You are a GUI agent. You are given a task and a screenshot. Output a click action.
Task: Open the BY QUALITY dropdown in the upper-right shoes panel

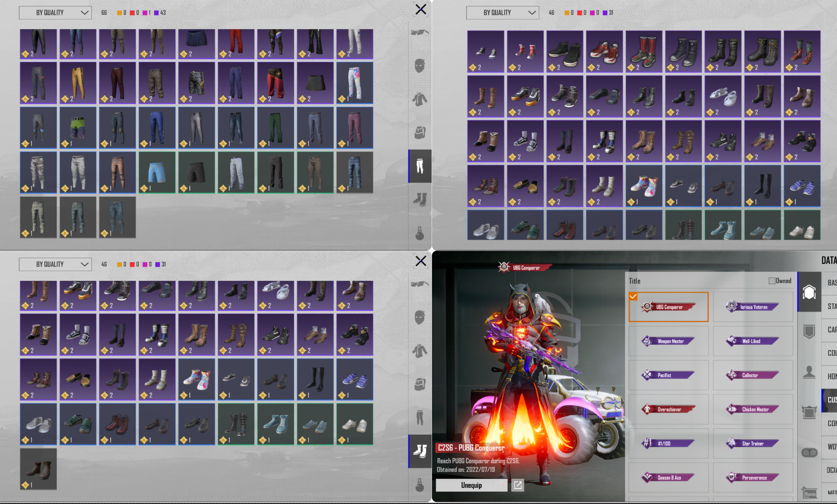(503, 13)
